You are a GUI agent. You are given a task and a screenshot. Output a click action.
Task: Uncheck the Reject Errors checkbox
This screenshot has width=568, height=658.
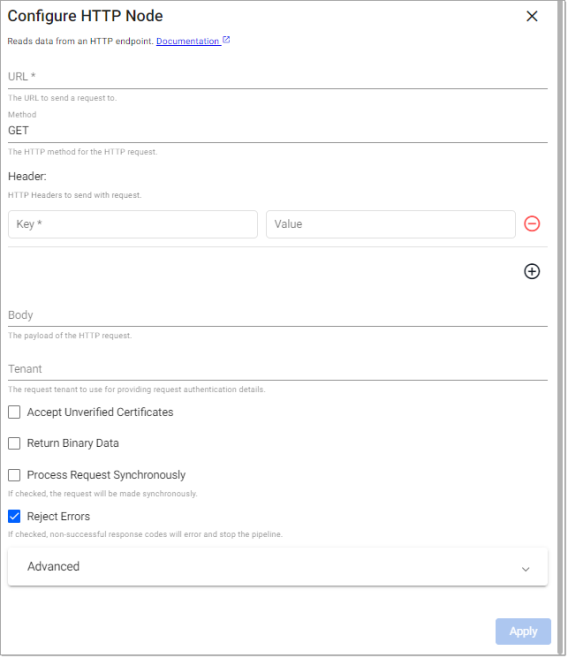pos(14,516)
